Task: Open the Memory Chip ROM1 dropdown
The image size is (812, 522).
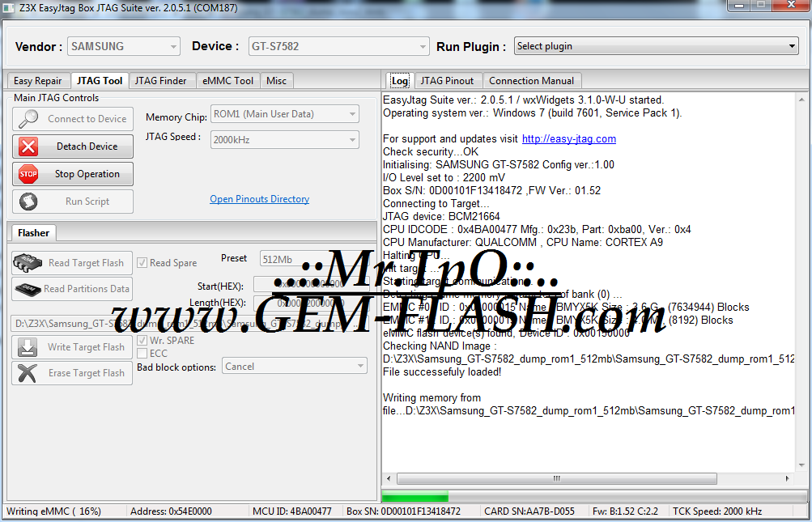Action: (284, 114)
